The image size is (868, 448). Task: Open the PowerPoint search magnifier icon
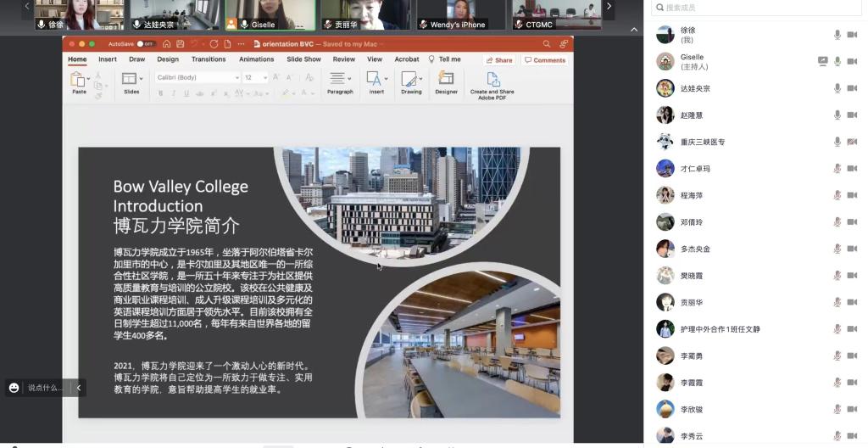(546, 44)
